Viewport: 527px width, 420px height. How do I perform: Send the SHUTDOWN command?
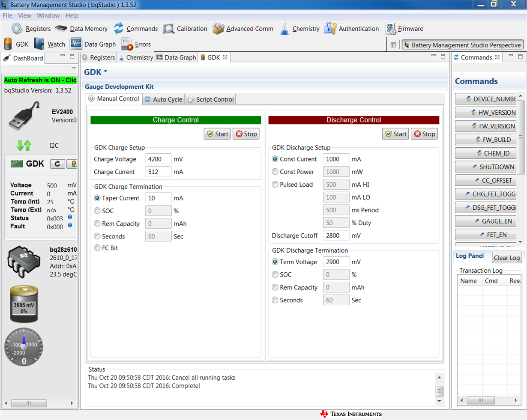click(x=487, y=167)
